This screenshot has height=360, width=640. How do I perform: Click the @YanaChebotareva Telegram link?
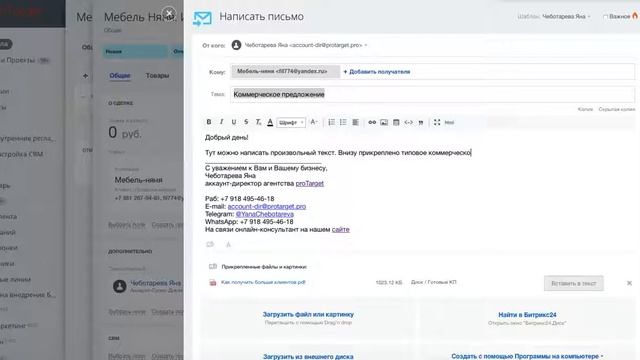[x=264, y=214]
